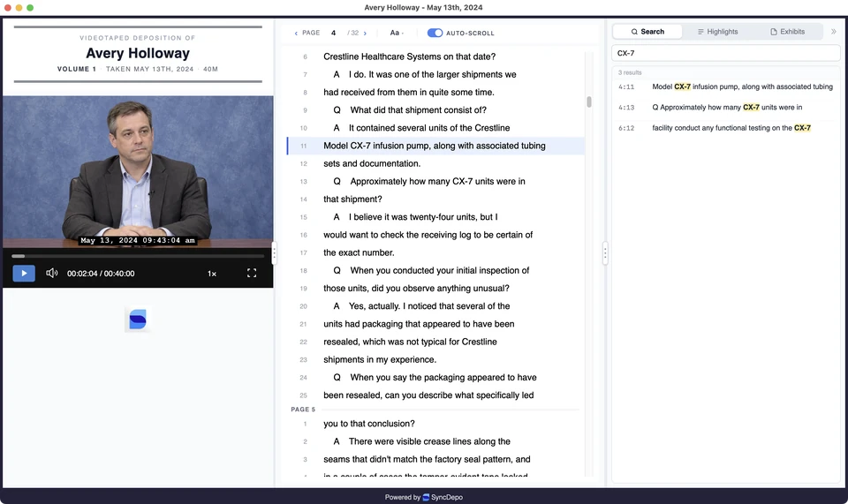Click the transcript scrollbar thumb

589,102
